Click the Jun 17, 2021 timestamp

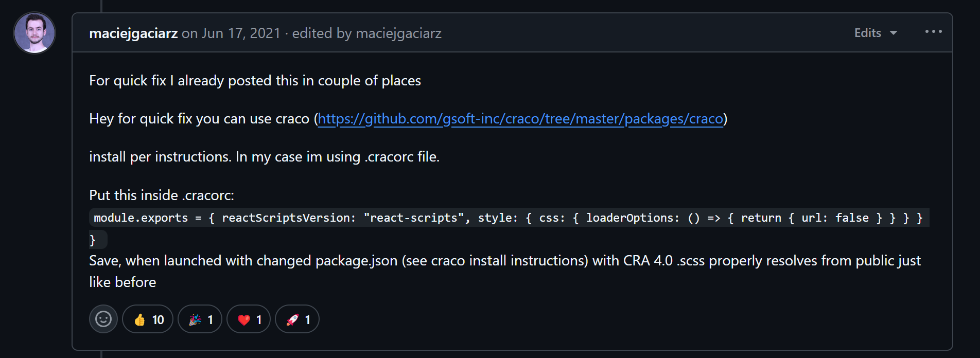coord(241,33)
